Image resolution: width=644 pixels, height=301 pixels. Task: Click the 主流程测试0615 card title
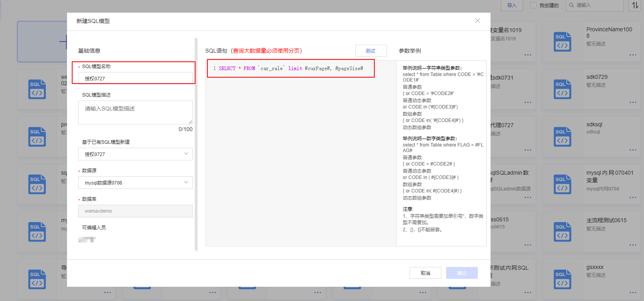point(606,220)
